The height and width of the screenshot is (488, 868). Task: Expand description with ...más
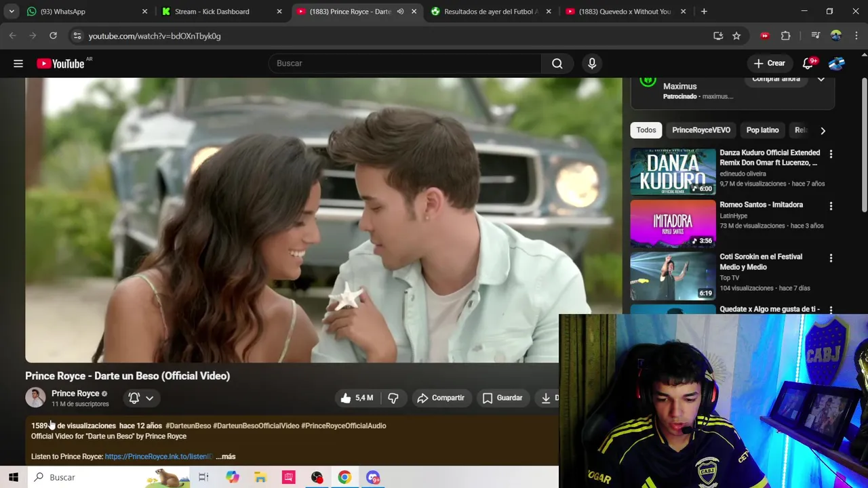226,457
